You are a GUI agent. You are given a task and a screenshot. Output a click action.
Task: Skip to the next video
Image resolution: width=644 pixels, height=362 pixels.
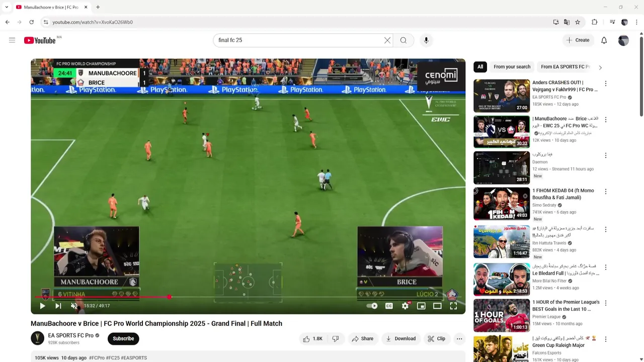click(x=58, y=306)
